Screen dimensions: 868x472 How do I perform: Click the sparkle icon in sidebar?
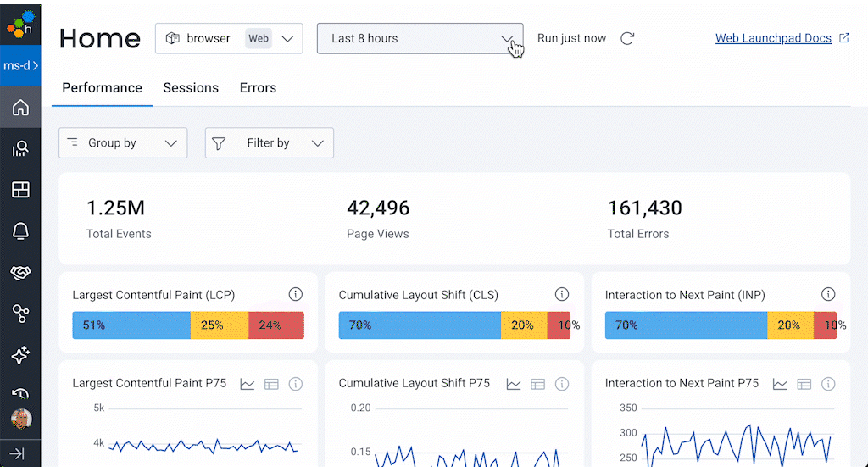coord(20,356)
